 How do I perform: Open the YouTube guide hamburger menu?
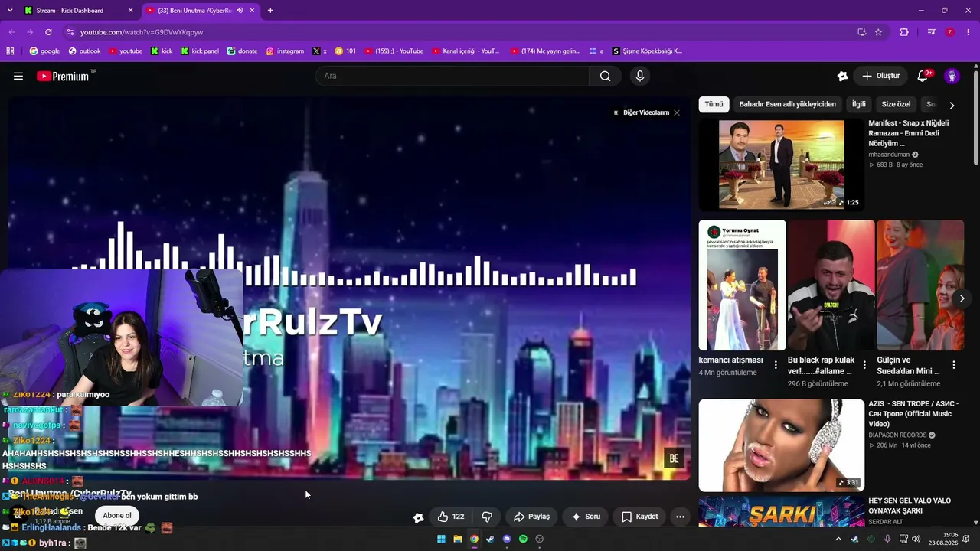pyautogui.click(x=18, y=76)
